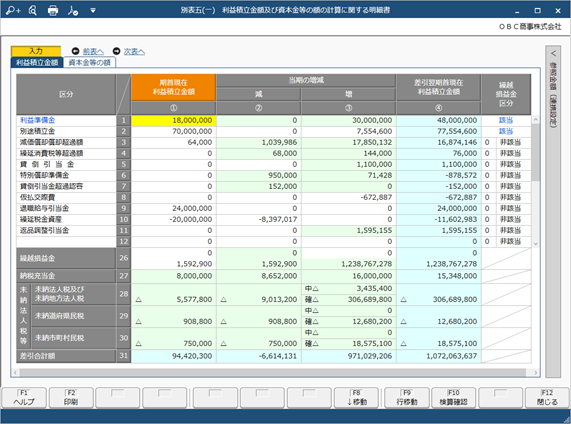Click the tool settings icon beside printer
The width and height of the screenshot is (571, 424).
[x=73, y=11]
